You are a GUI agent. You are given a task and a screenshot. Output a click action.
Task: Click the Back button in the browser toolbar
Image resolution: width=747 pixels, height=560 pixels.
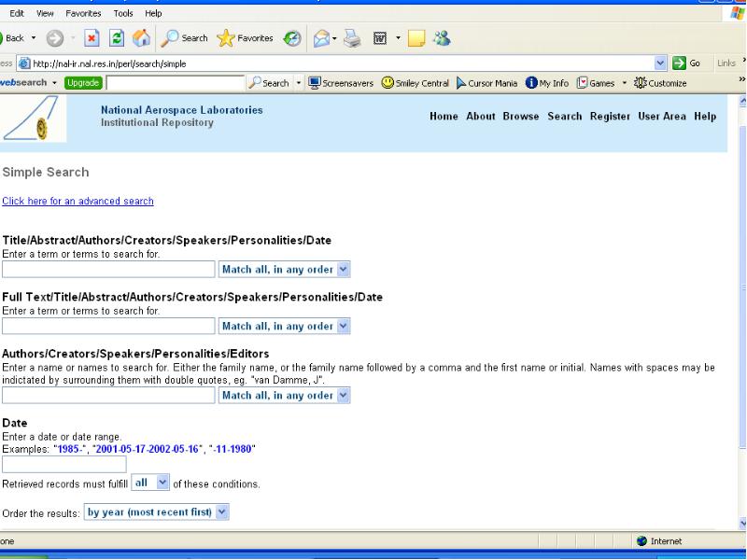tap(13, 38)
